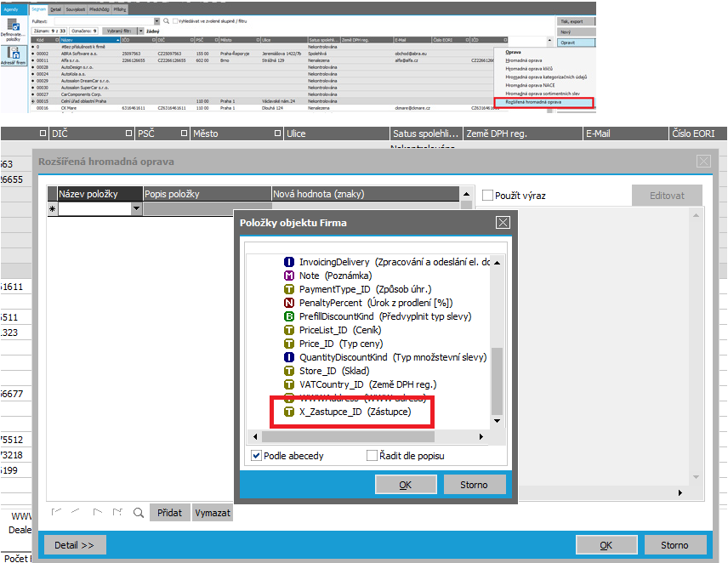Uncheck the Podle abecedy checkbox
Viewport: 728px width, 563px height.
(x=257, y=456)
